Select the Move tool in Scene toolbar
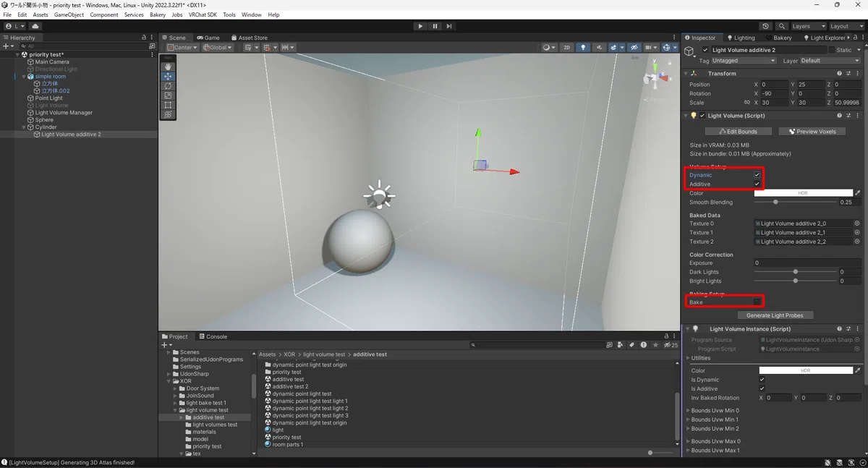The height and width of the screenshot is (468, 868). (x=168, y=76)
